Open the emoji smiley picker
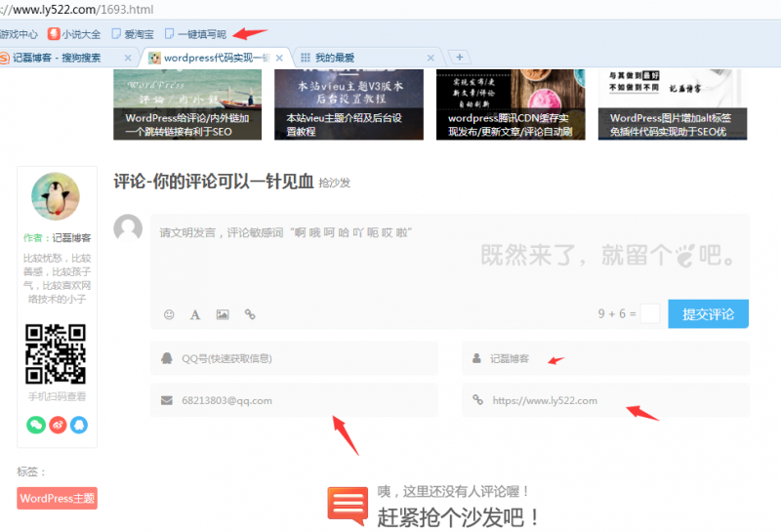The image size is (781, 532). point(169,314)
